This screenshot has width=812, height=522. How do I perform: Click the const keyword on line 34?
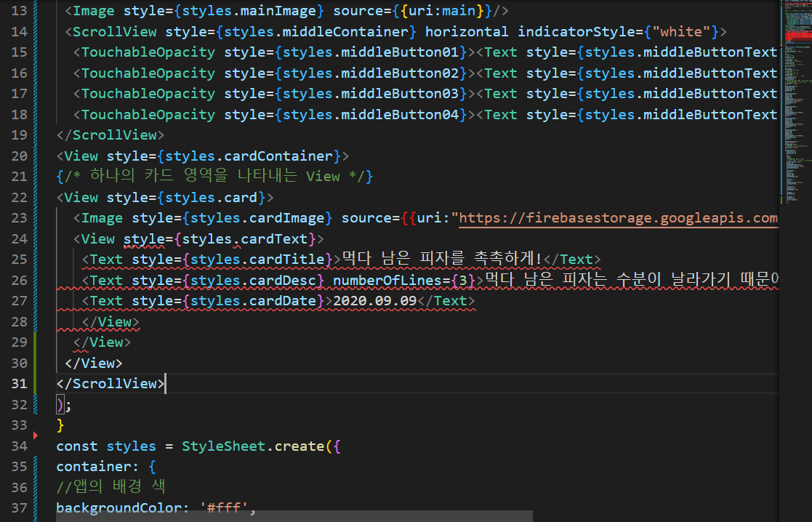pyautogui.click(x=76, y=446)
